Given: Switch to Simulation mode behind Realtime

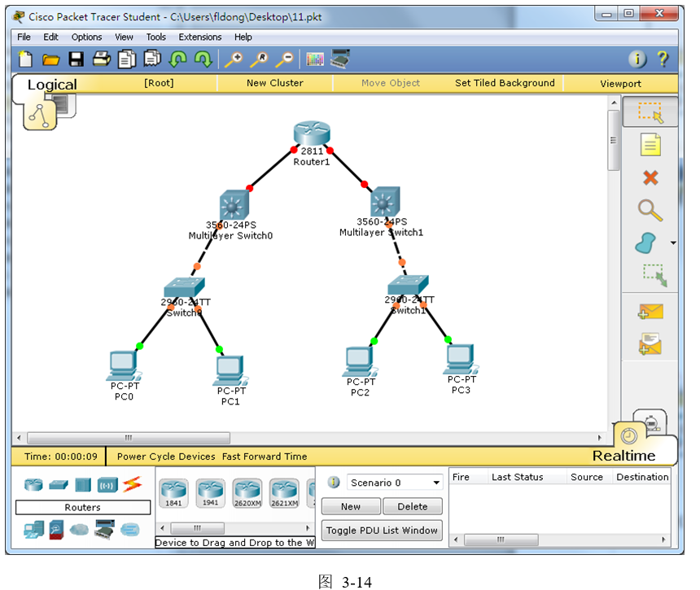Looking at the screenshot, I should pos(650,422).
